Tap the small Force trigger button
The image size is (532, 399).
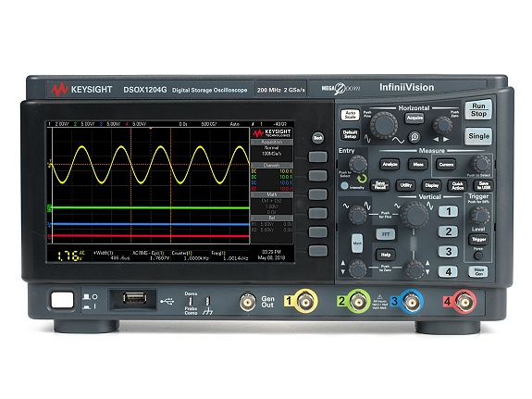coord(478,256)
